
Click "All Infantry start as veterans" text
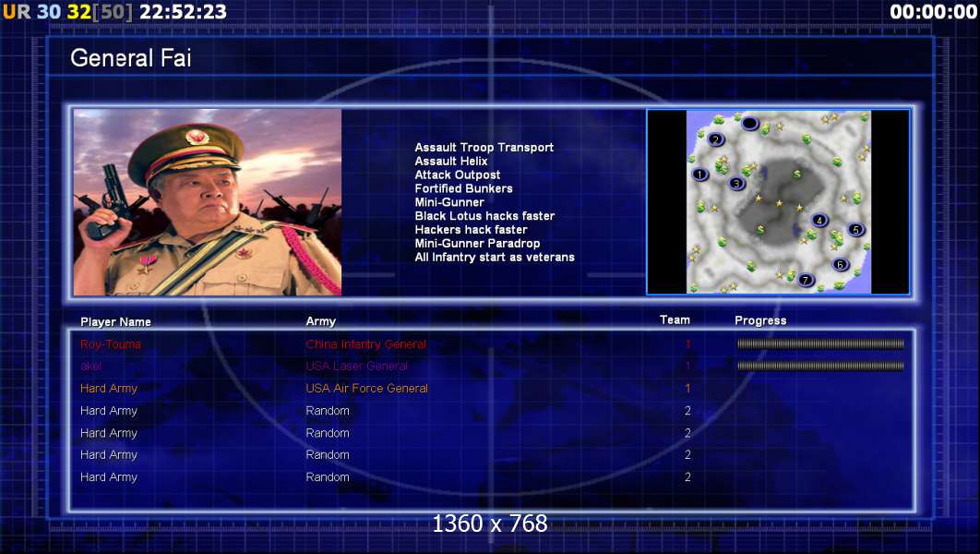click(495, 258)
